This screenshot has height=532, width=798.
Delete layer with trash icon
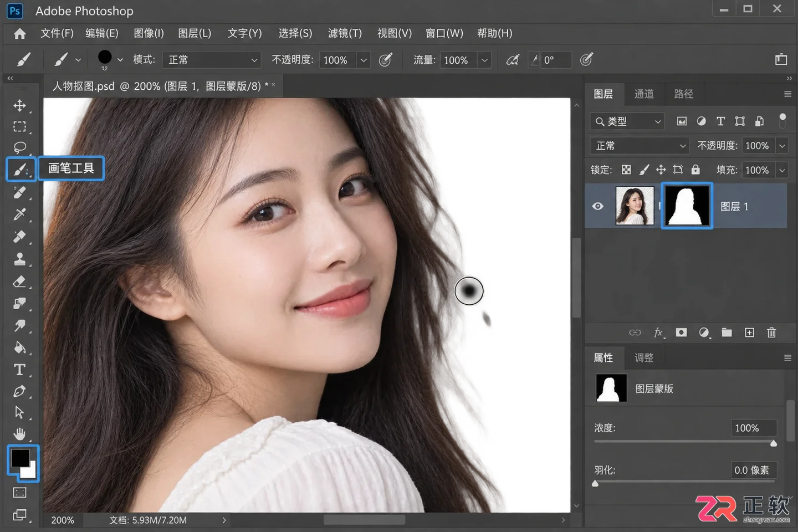click(771, 332)
